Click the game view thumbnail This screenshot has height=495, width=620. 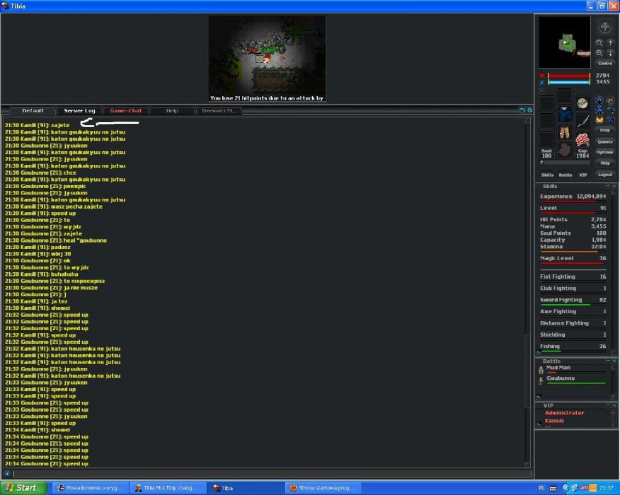267,59
